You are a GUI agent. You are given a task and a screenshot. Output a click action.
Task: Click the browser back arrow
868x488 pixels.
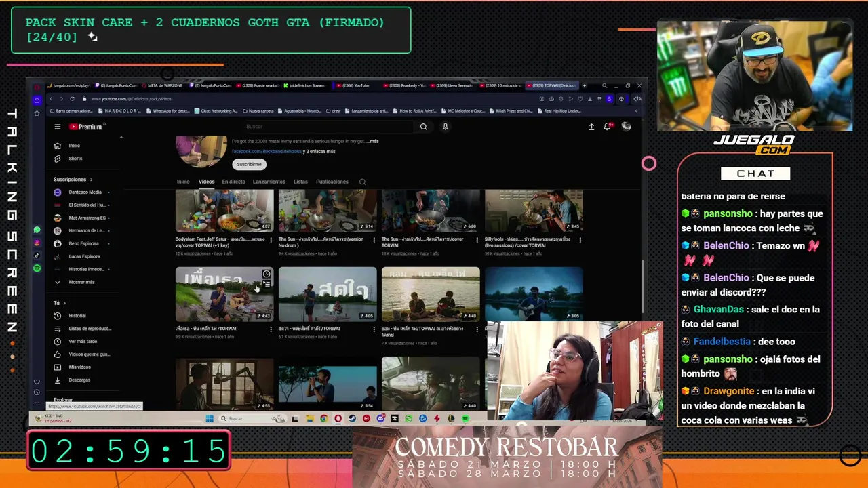coord(51,99)
